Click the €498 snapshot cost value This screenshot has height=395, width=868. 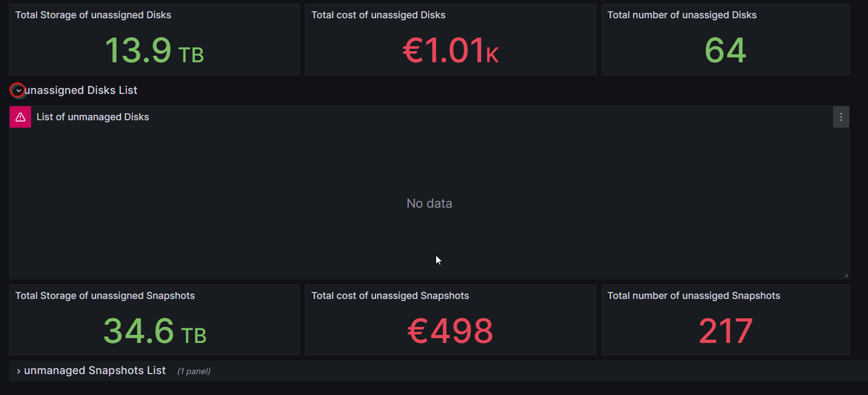450,331
